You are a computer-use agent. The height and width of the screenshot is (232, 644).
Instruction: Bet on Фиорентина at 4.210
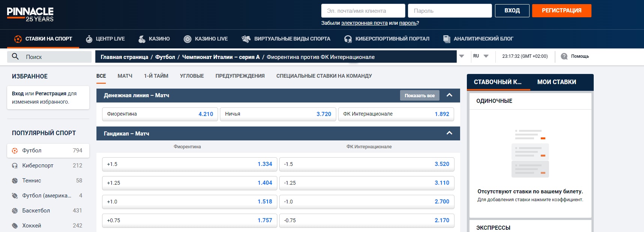click(x=160, y=114)
